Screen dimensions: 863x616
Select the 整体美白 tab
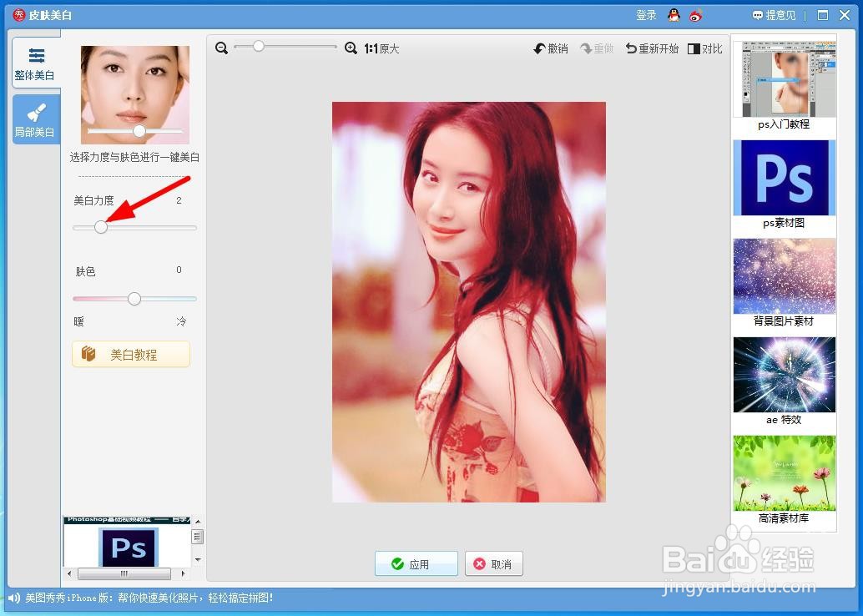point(37,63)
